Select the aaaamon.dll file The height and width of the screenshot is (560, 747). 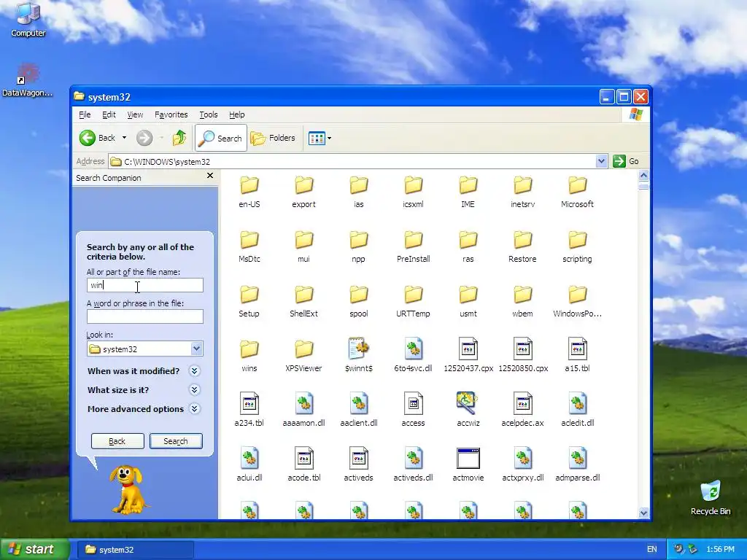point(304,410)
